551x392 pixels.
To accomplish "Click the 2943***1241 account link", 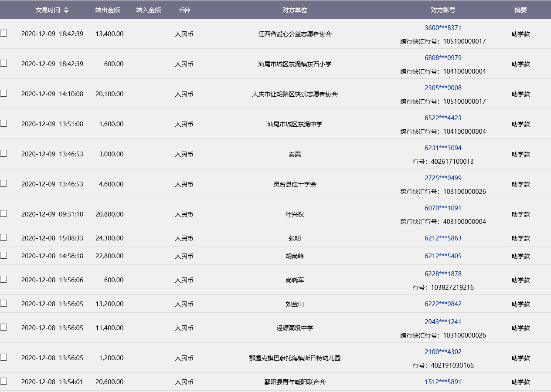I will point(443,322).
